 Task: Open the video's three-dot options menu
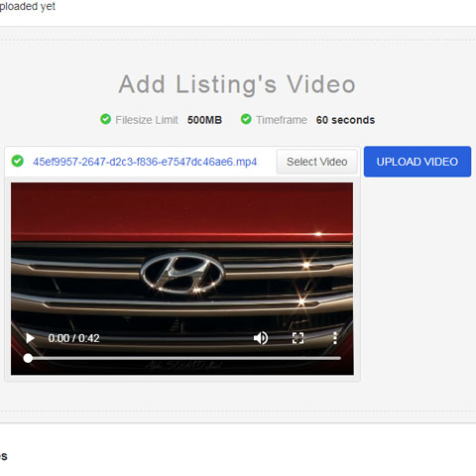[335, 338]
